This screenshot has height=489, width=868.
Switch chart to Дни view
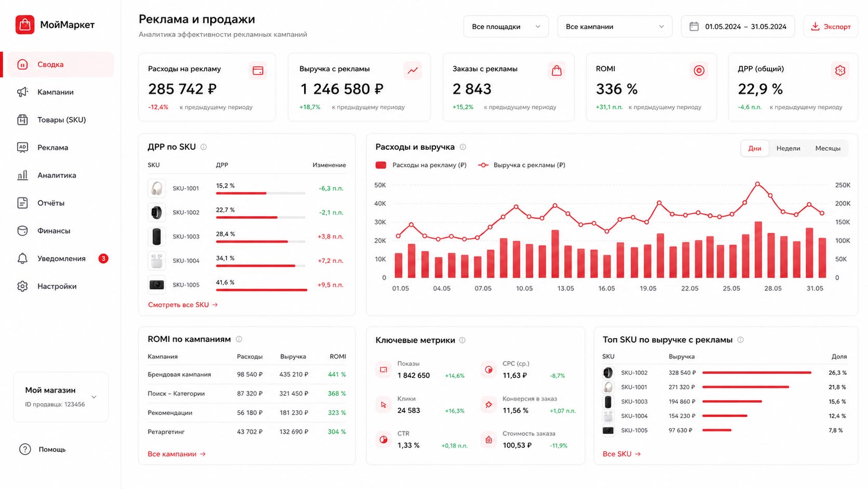[755, 149]
